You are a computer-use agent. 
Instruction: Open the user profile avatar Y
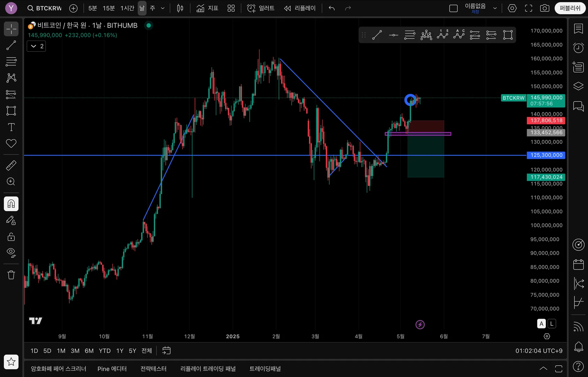11,8
